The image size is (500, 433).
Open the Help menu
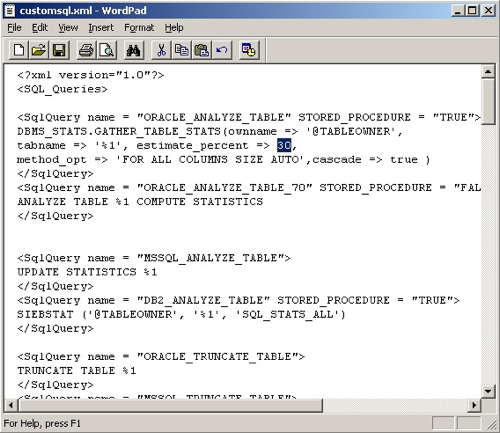pos(174,28)
